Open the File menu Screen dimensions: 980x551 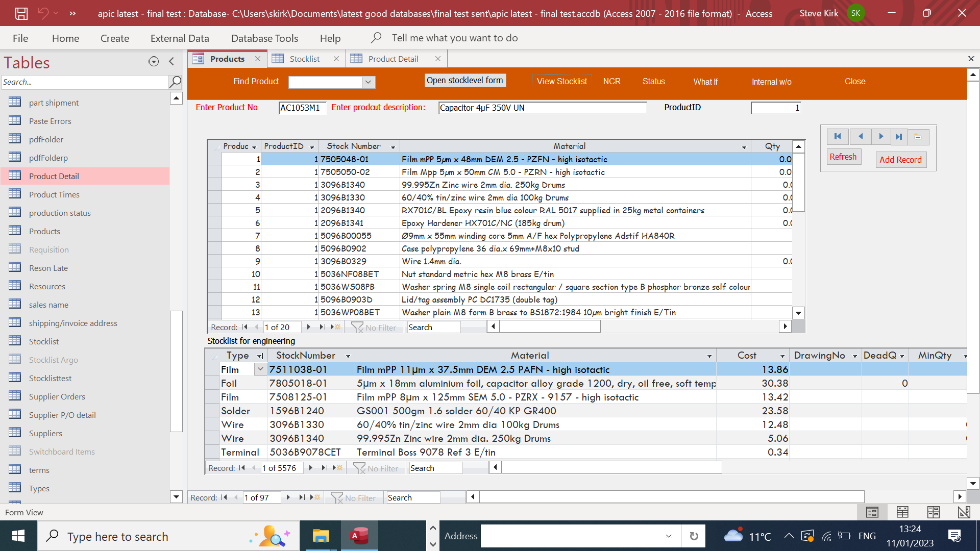(x=20, y=38)
